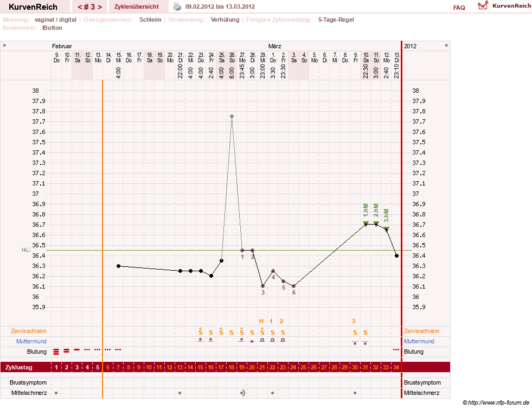The width and height of the screenshot is (532, 409).
Task: Click the Muttermund symbol on cycle day 30
Action: pyautogui.click(x=355, y=343)
